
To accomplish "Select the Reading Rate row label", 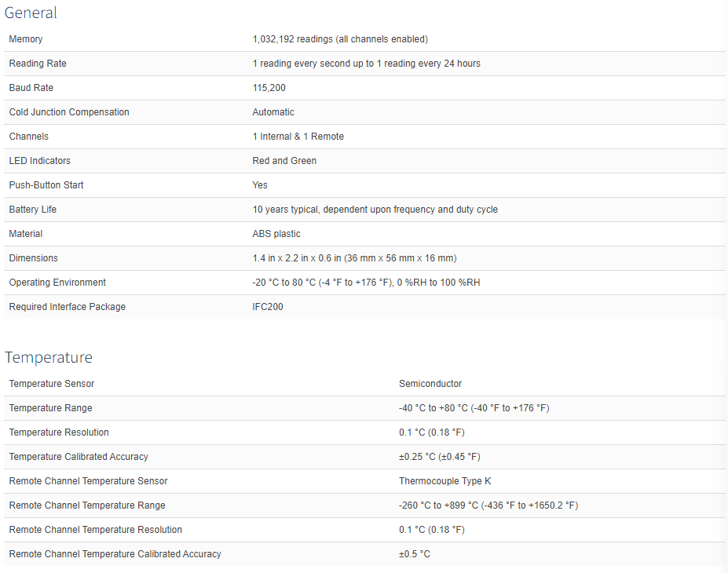I will [x=38, y=64].
